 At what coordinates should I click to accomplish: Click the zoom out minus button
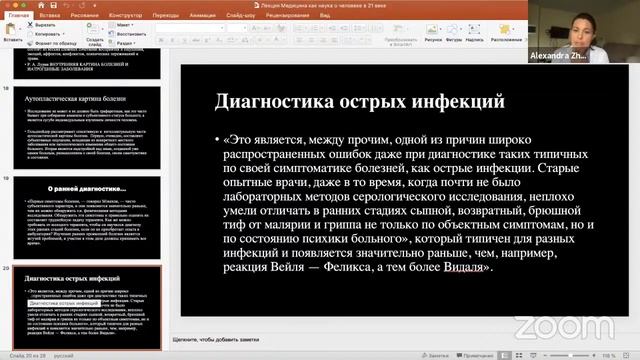545,356
